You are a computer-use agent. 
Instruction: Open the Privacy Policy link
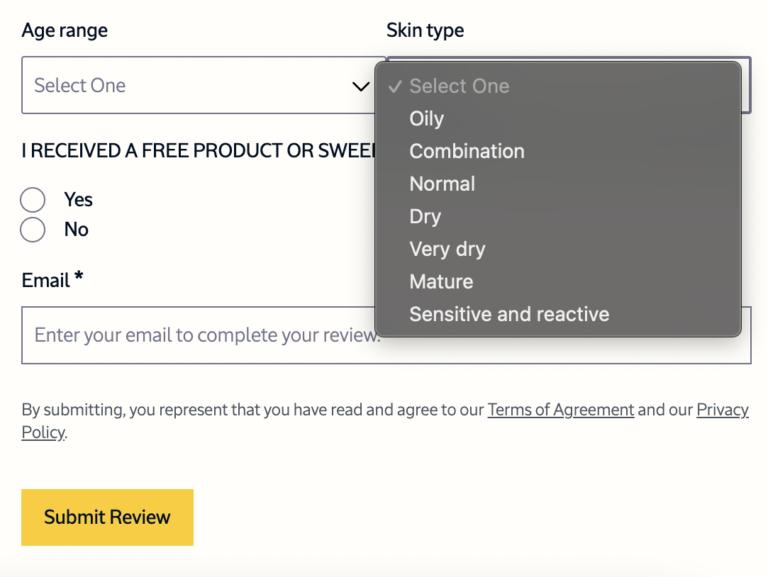coord(722,410)
